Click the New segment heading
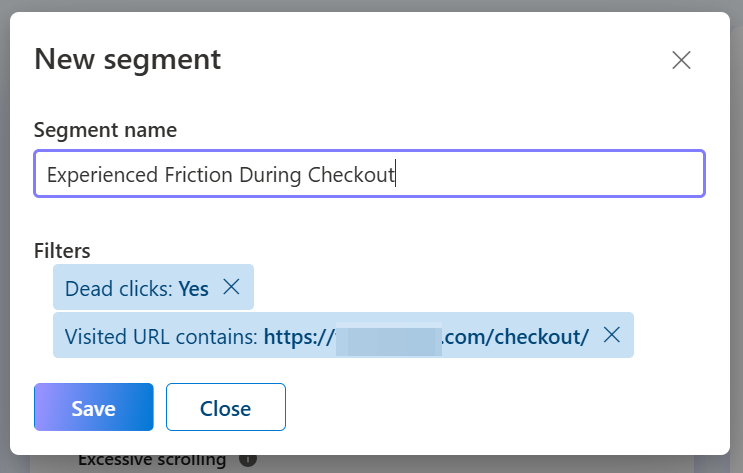This screenshot has height=473, width=743. pyautogui.click(x=127, y=59)
